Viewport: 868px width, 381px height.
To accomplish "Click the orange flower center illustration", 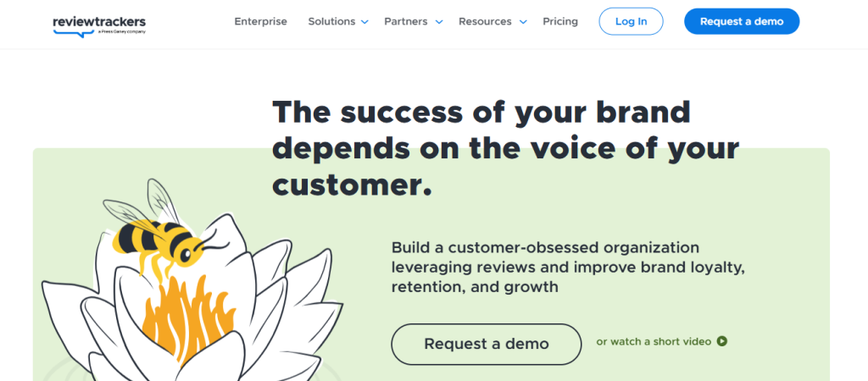I will point(184,318).
